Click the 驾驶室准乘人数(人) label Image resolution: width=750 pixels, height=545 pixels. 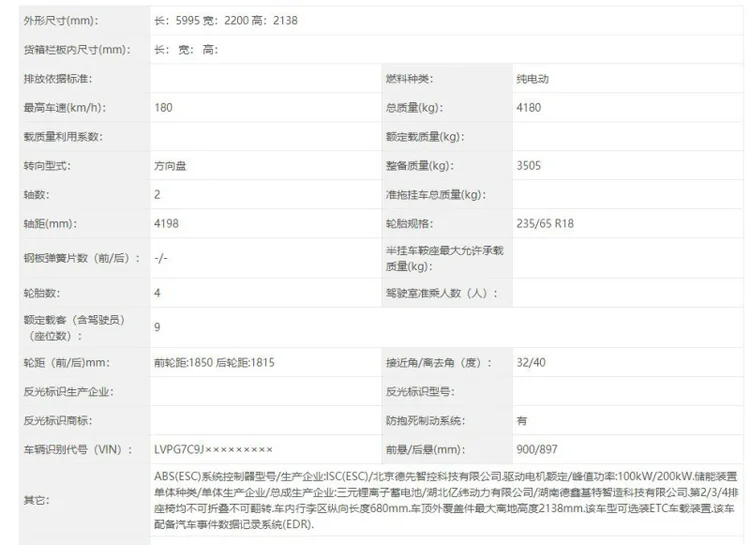442,293
